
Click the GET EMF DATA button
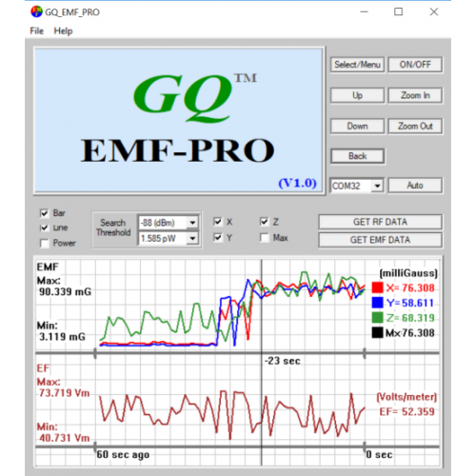click(x=380, y=240)
